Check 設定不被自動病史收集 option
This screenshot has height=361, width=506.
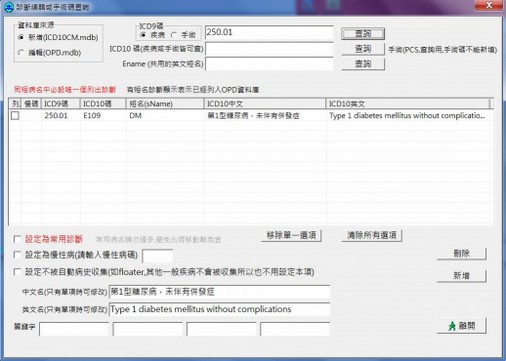click(x=16, y=272)
